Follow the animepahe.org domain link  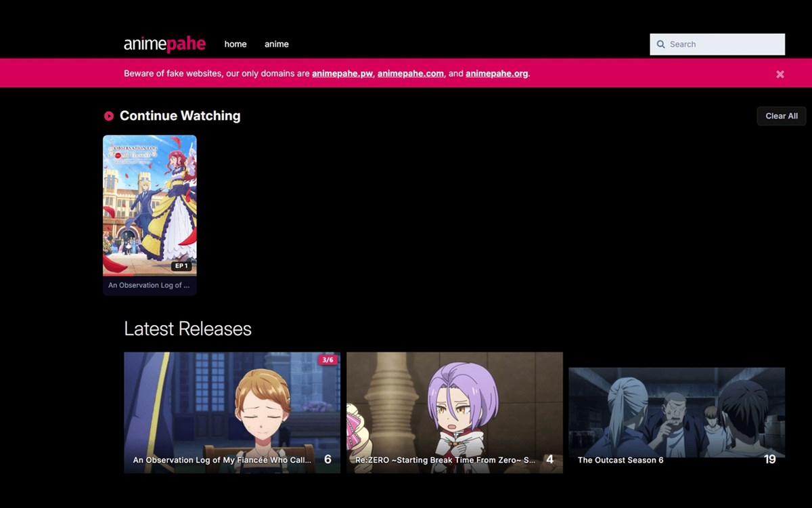pyautogui.click(x=497, y=73)
